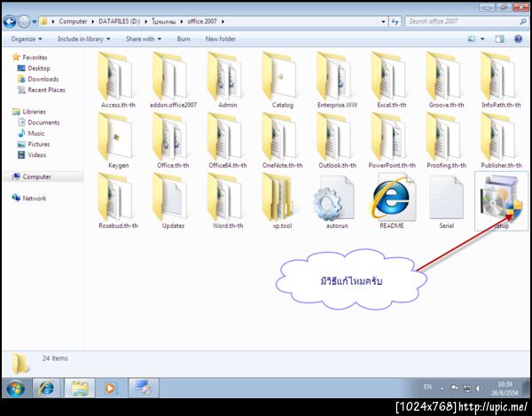532x416 pixels.
Task: Click the EN language indicator
Action: pos(427,387)
